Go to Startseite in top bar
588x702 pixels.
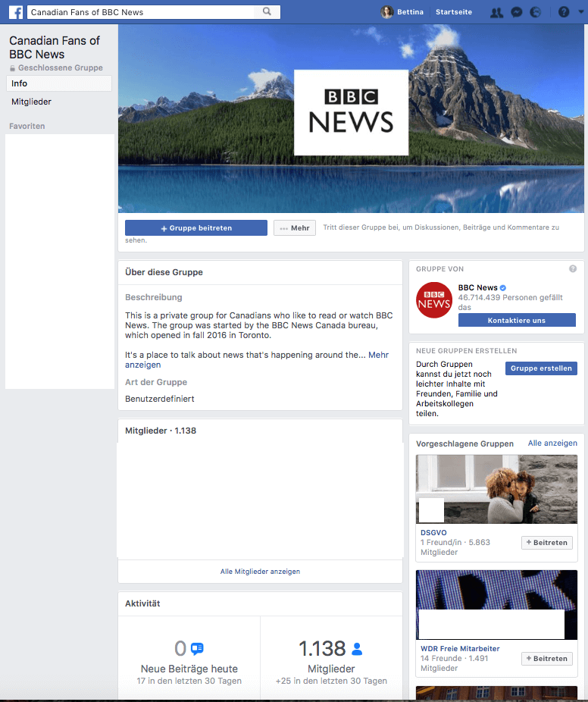454,12
